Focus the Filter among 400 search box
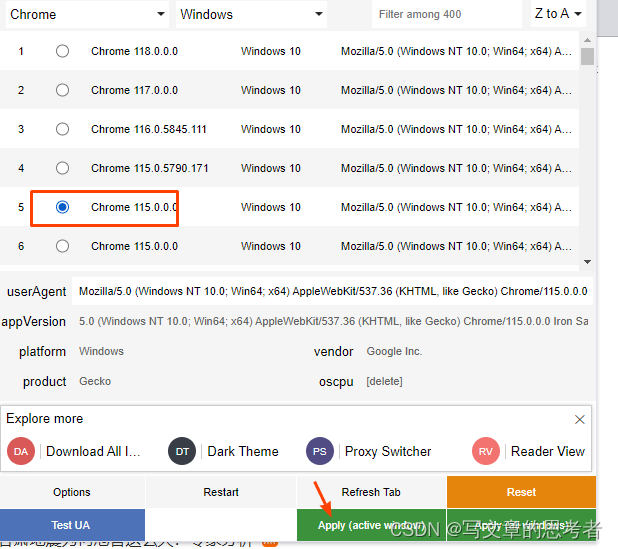Image resolution: width=618 pixels, height=549 pixels. (x=447, y=15)
